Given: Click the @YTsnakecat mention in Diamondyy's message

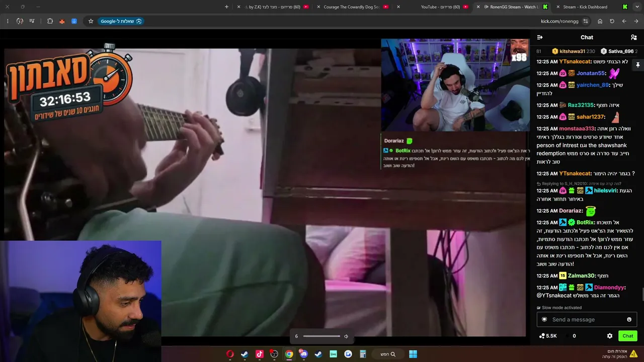Looking at the screenshot, I should pyautogui.click(x=554, y=296).
